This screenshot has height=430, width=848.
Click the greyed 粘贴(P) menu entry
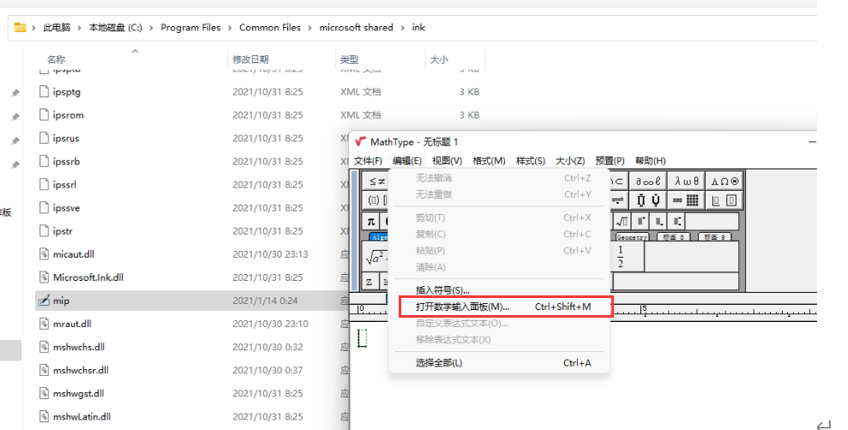coord(499,250)
